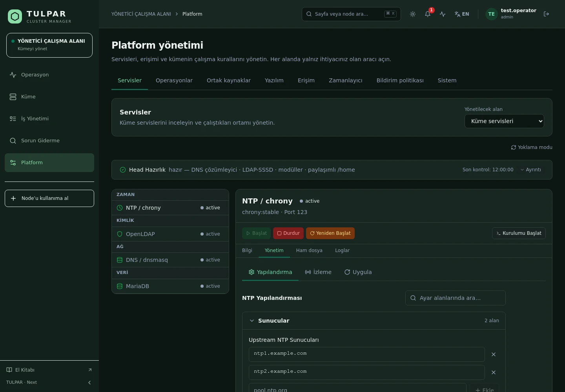Select MariaDB service row
The width and height of the screenshot is (565, 392).
pyautogui.click(x=170, y=286)
